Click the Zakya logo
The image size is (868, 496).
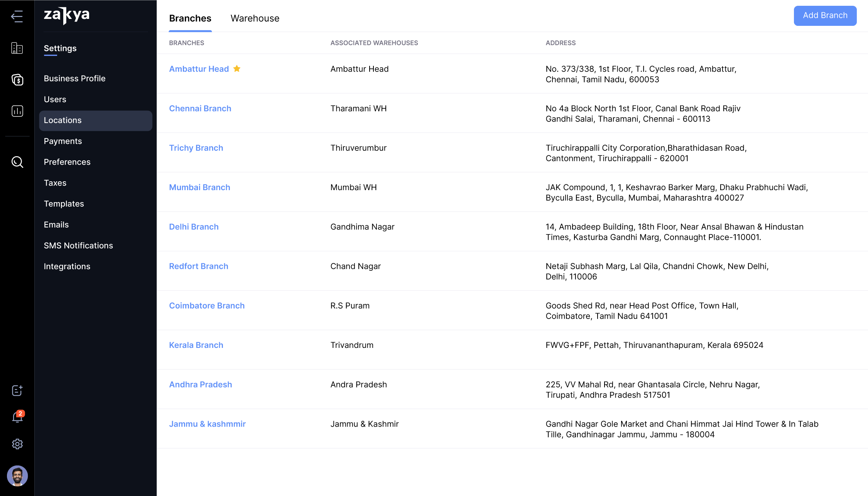coord(67,15)
